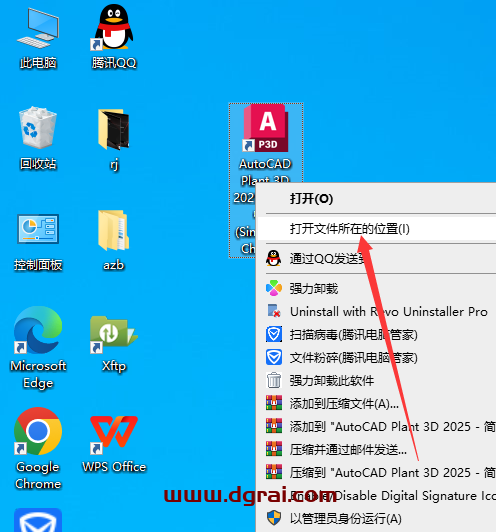This screenshot has width=496, height=532.
Task: Choose 强力卸载 in the context menu
Action: [377, 288]
